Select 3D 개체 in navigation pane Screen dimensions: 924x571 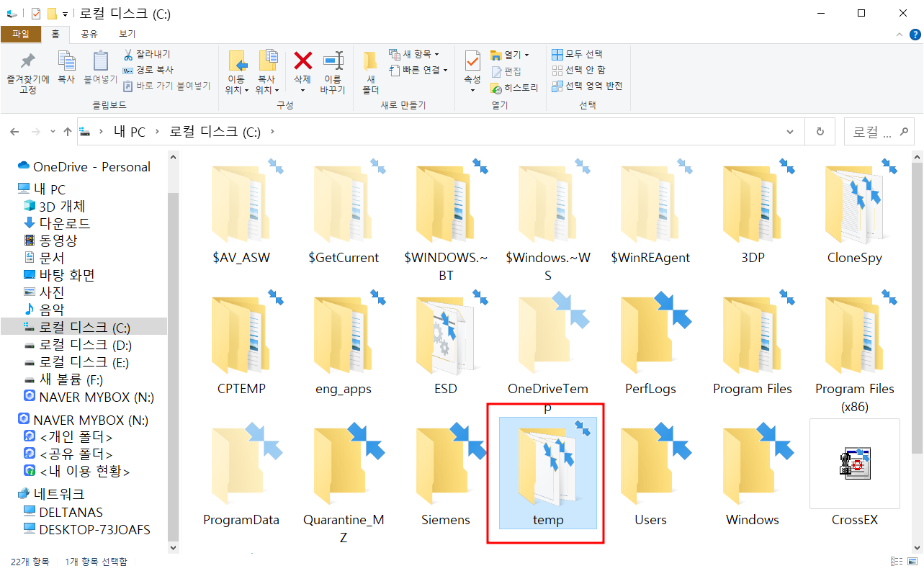pos(55,206)
